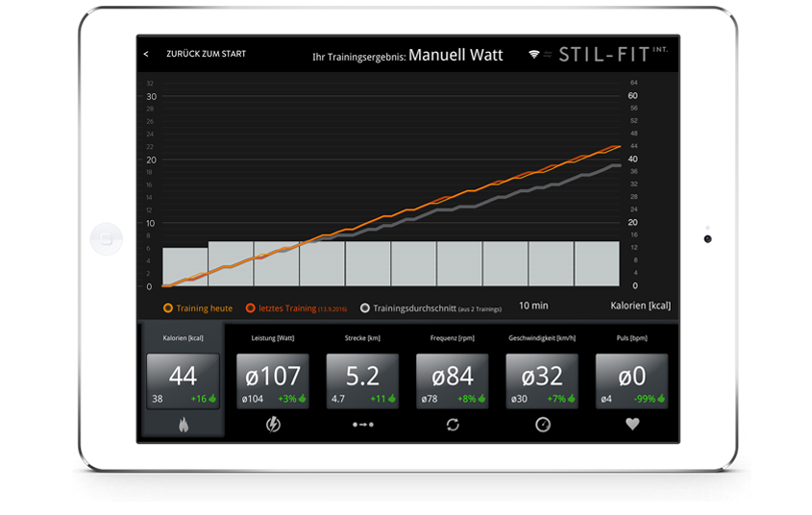Click the flame calories icon
The width and height of the screenshot is (812, 515).
click(184, 425)
